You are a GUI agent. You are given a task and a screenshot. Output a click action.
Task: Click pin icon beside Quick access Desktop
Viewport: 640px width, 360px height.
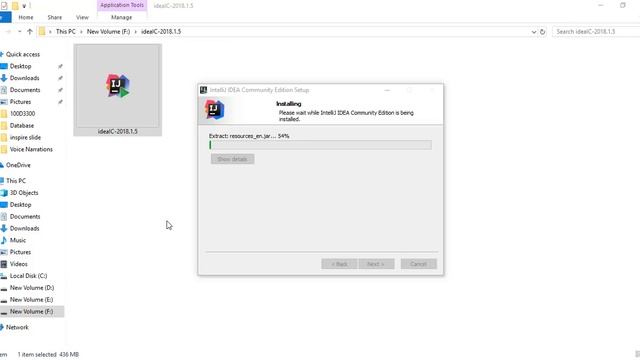tap(60, 66)
